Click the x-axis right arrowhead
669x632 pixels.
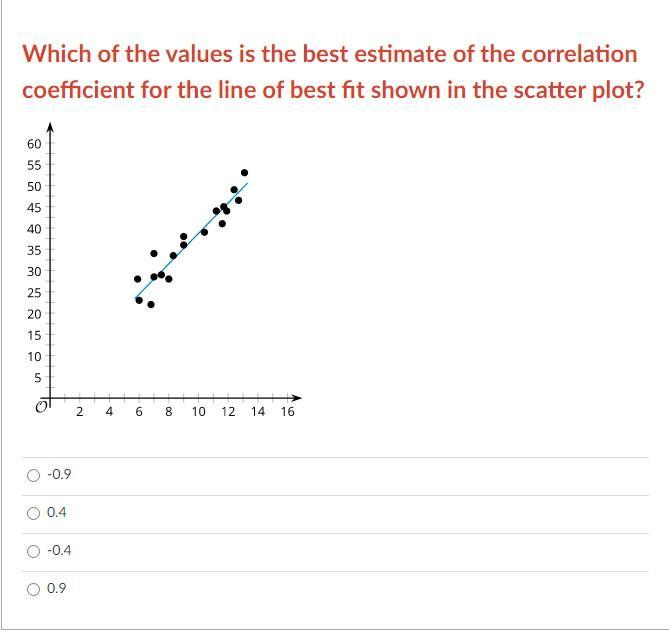click(x=297, y=398)
